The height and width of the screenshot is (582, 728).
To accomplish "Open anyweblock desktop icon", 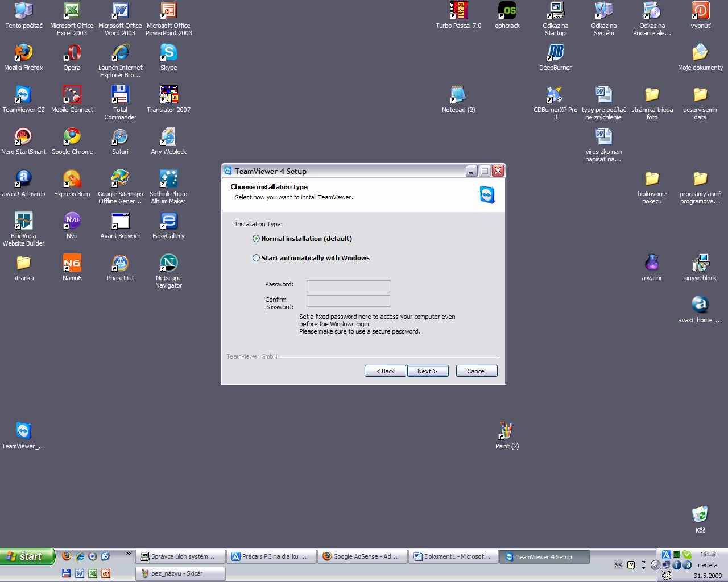I will tap(700, 263).
